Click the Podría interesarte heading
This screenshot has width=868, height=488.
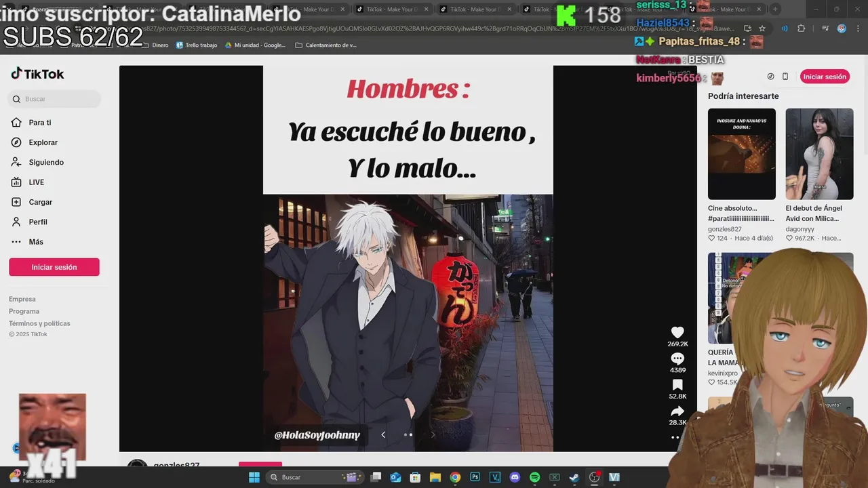pos(743,96)
